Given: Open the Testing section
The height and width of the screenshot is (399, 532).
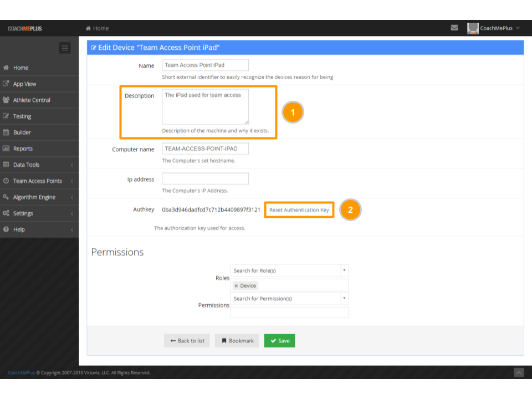Looking at the screenshot, I should click(39, 116).
